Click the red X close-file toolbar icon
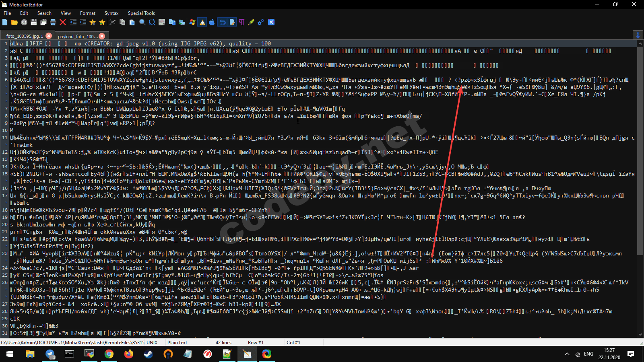644x362 pixels. [63, 23]
